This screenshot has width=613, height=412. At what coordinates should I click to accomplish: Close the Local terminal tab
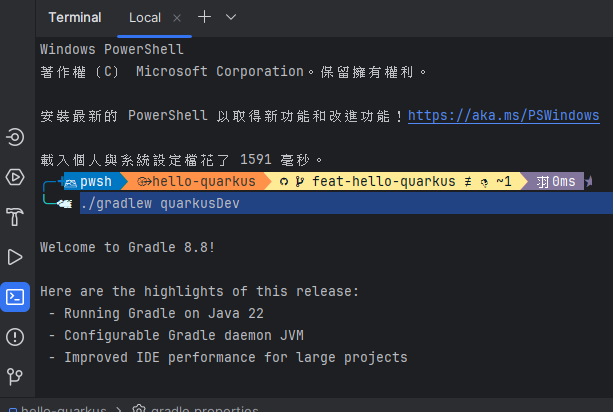click(177, 18)
